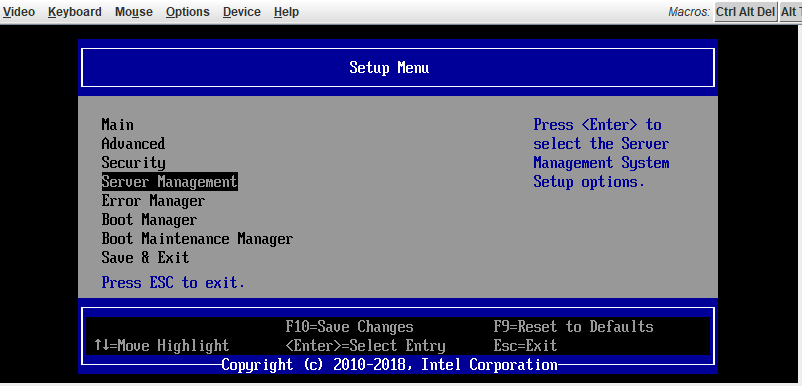This screenshot has height=386, width=802.
Task: Click the Esc=Exit hint text
Action: [525, 346]
